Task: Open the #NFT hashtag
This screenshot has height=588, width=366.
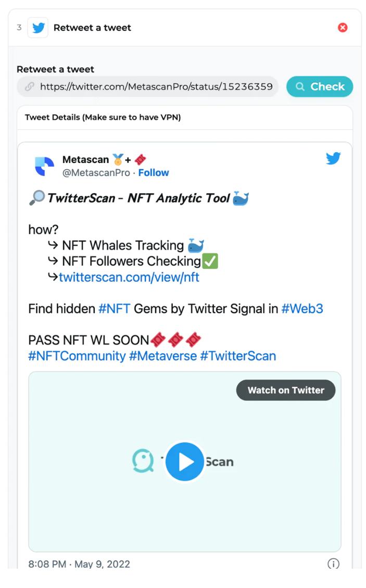Action: (x=114, y=309)
